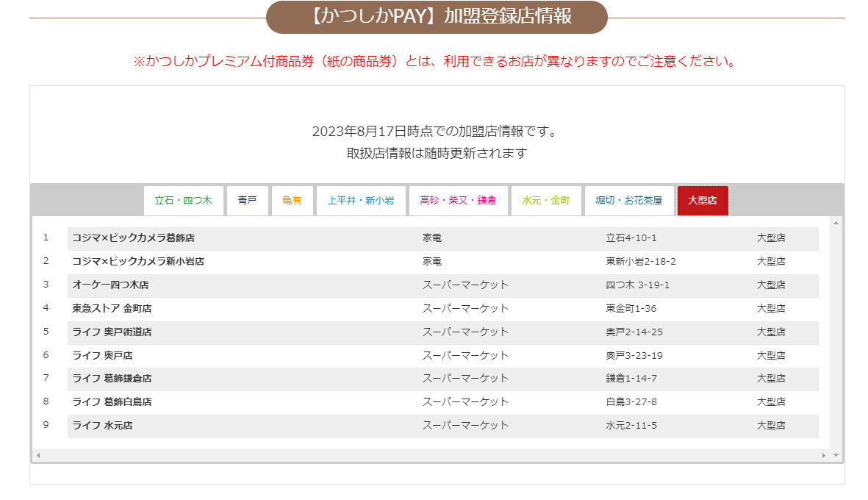Switch to 堀切・お花茶屋 tab
868x500 pixels.
[629, 200]
